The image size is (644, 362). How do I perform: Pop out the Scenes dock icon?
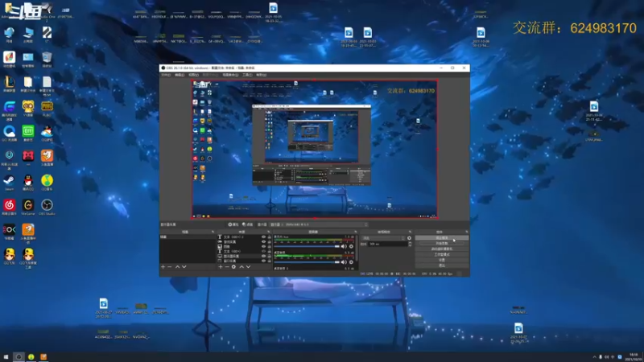[x=213, y=232]
